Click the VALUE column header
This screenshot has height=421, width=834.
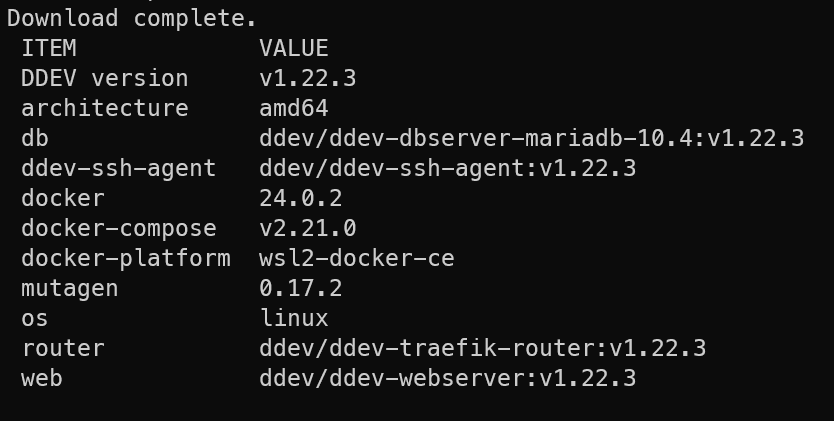293,48
